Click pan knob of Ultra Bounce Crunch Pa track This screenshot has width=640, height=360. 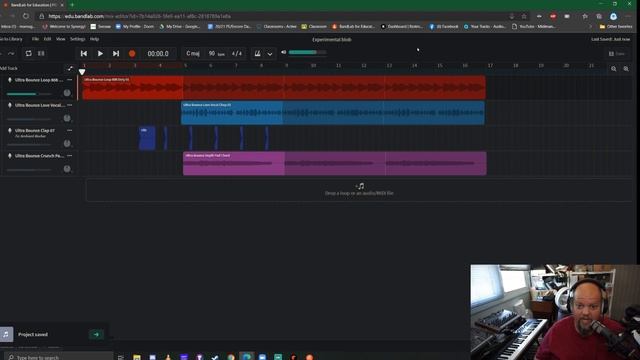(67, 169)
